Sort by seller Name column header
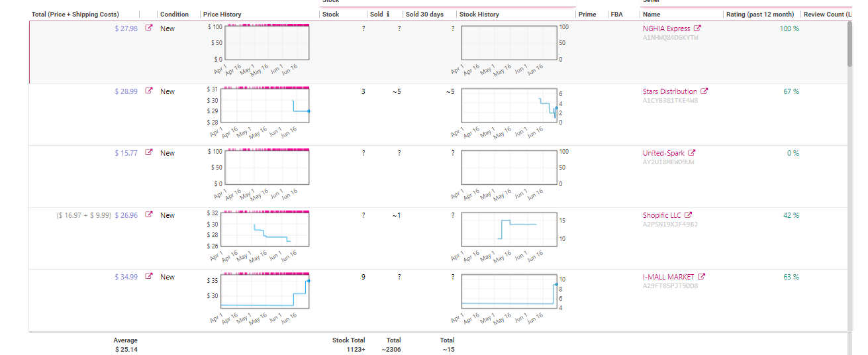Screen dimensions: 868x355 pos(651,14)
